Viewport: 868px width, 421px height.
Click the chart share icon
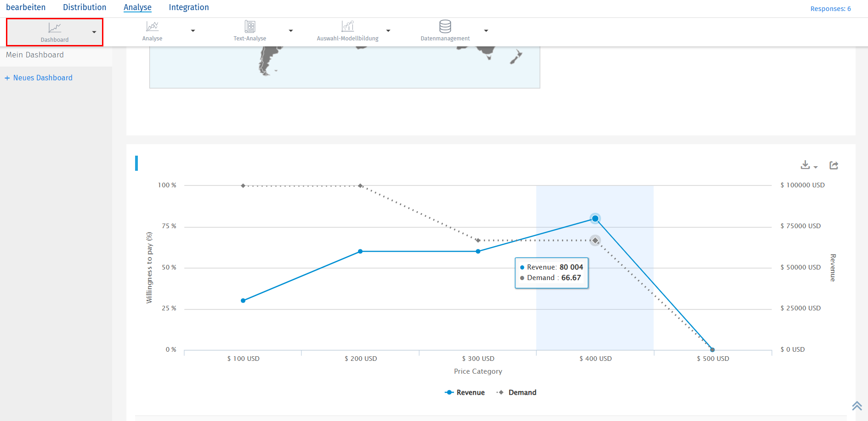coord(834,165)
